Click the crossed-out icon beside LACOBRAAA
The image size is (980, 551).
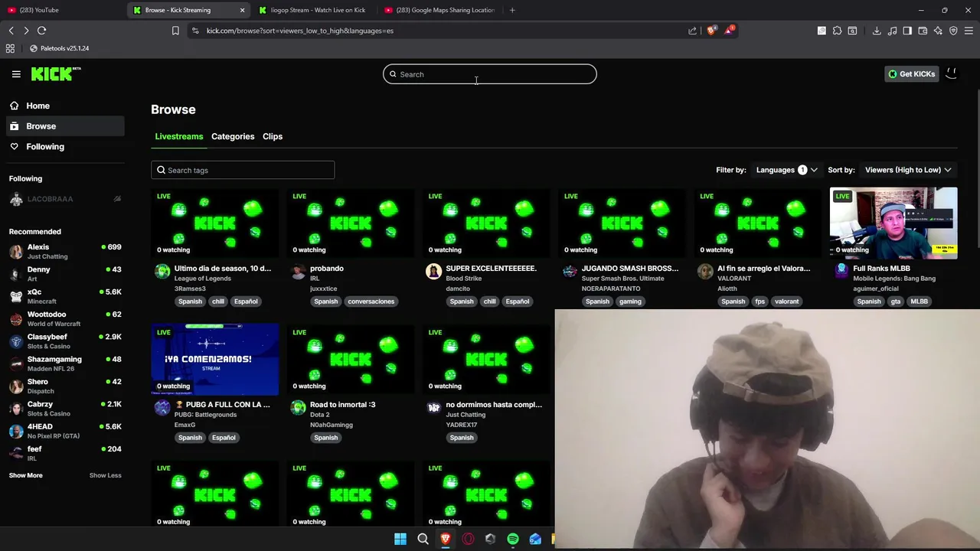(x=117, y=199)
